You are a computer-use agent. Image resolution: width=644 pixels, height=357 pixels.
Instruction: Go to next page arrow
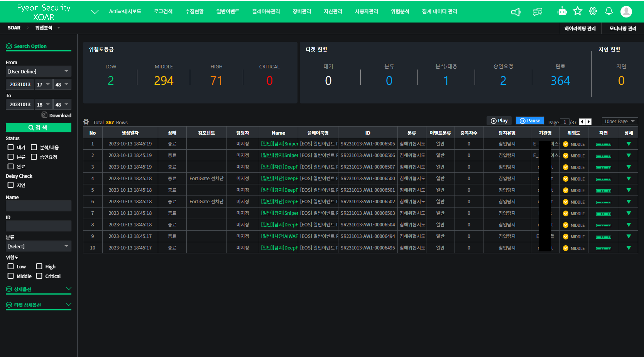tap(589, 122)
